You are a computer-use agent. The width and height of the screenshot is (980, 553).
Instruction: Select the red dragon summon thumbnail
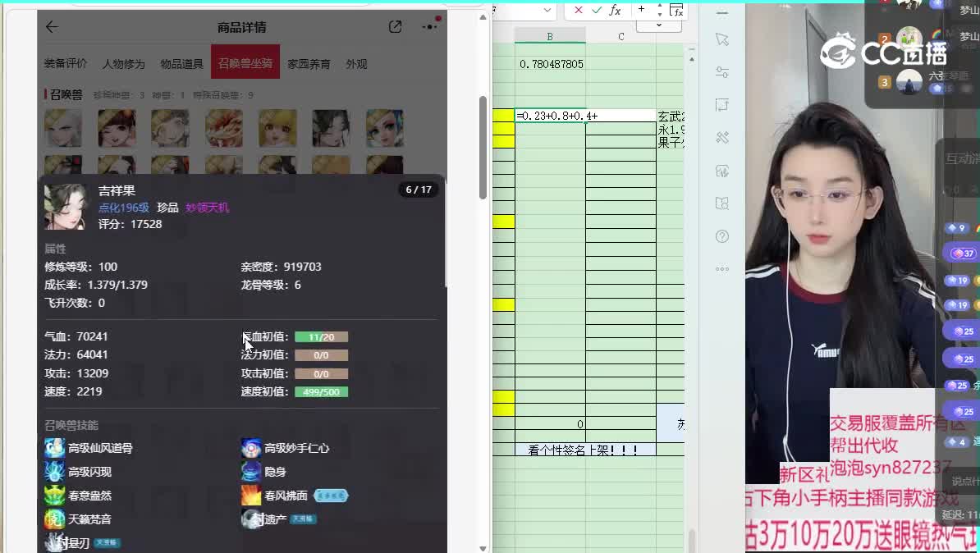(x=224, y=128)
